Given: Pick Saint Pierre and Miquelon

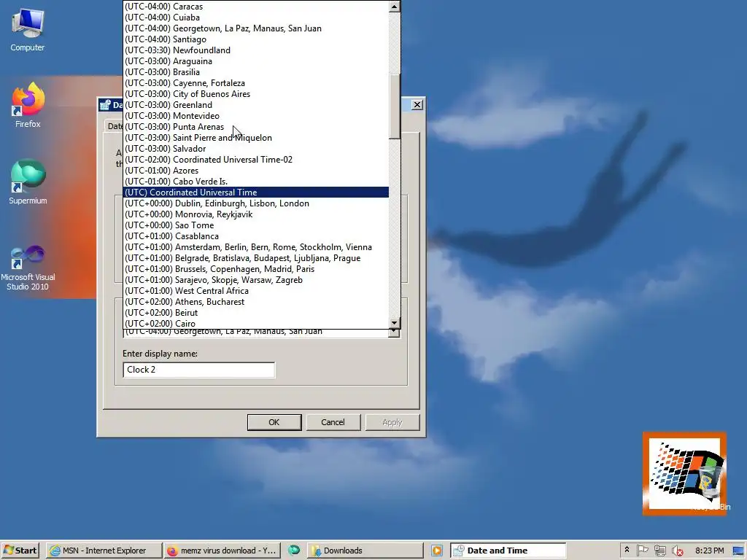Looking at the screenshot, I should [x=256, y=138].
